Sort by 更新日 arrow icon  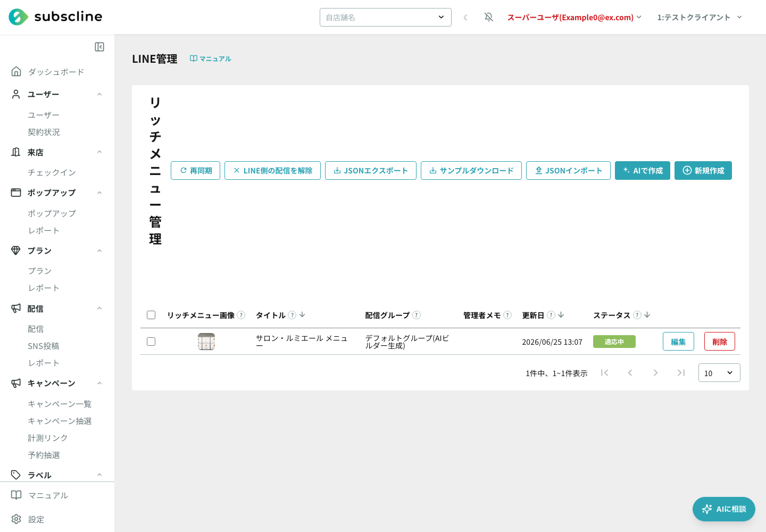pos(561,315)
